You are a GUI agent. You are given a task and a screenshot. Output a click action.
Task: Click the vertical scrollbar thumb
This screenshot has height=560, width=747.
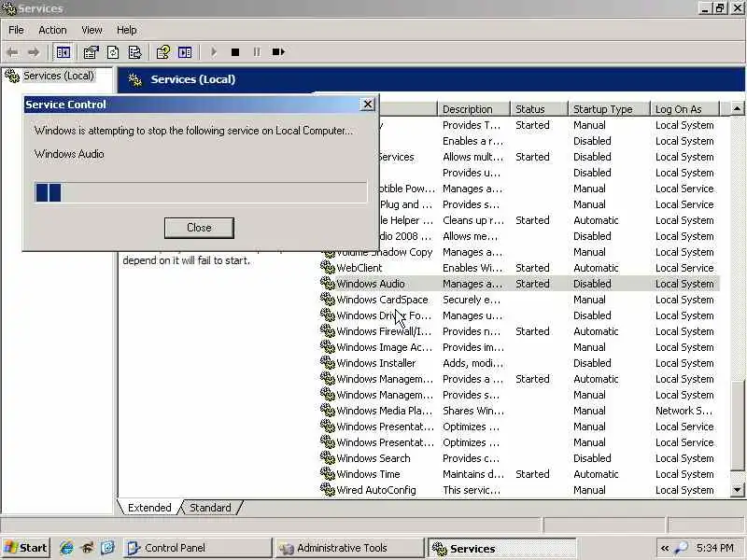pyautogui.click(x=737, y=427)
